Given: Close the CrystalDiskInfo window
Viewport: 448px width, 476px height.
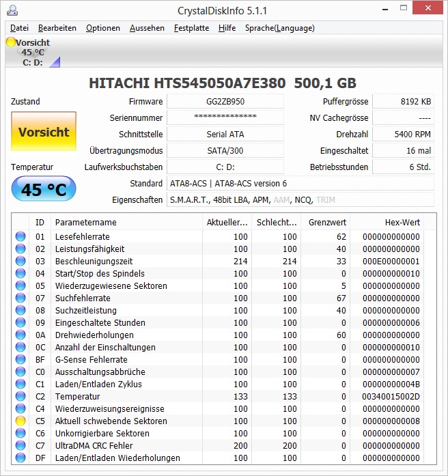Looking at the screenshot, I should [x=428, y=8].
